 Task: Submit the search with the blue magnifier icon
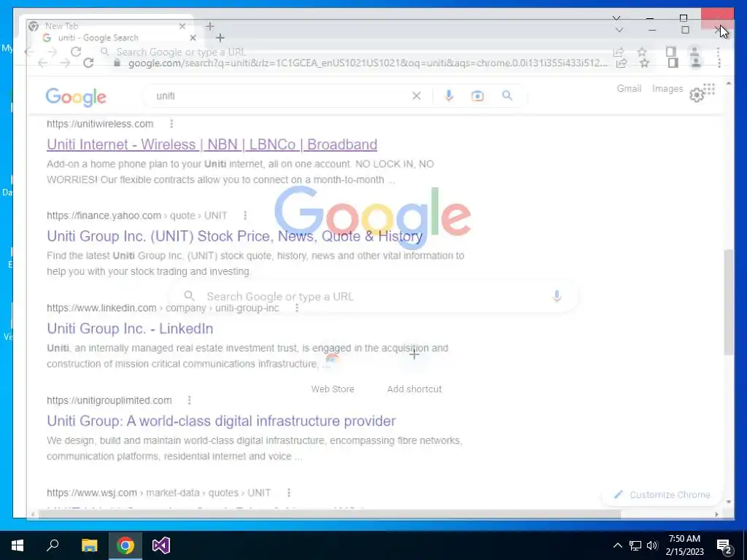click(508, 96)
